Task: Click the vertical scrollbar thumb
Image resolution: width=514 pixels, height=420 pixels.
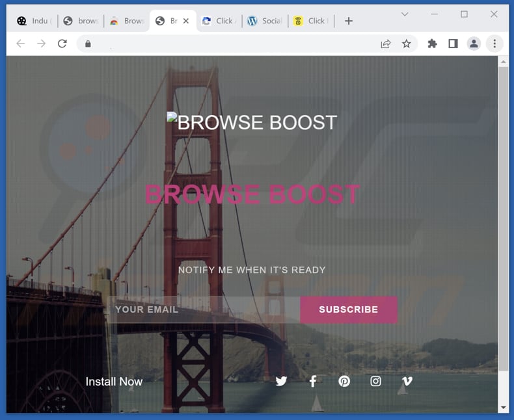Action: 503,219
